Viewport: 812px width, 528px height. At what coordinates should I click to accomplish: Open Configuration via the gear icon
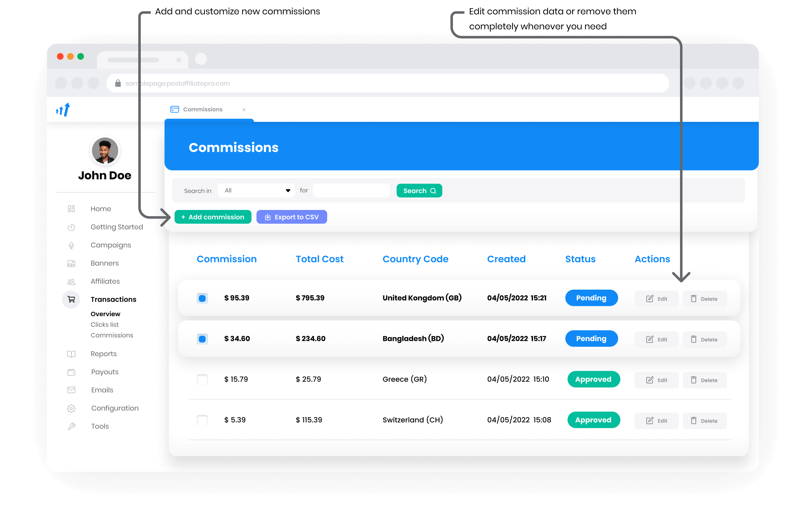click(x=71, y=408)
